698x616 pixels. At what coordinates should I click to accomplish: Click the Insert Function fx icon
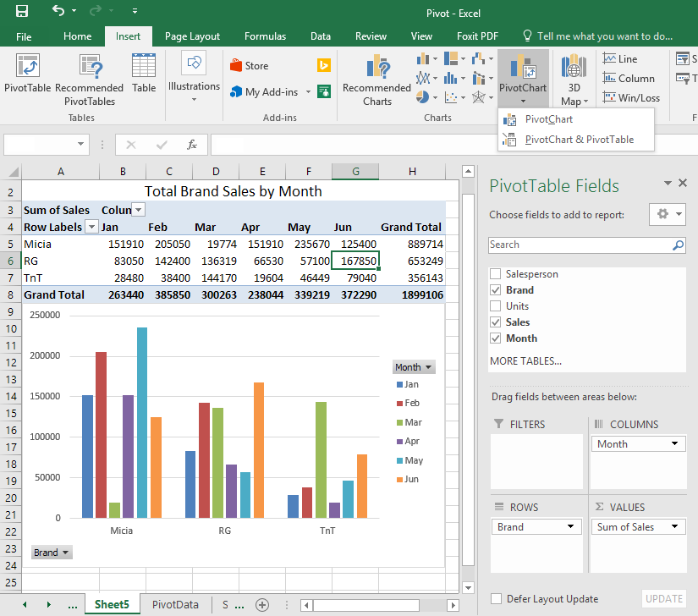[192, 145]
